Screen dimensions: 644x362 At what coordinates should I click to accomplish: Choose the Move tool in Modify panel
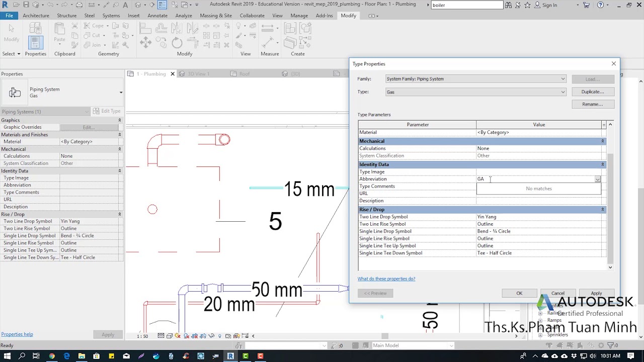tap(145, 42)
